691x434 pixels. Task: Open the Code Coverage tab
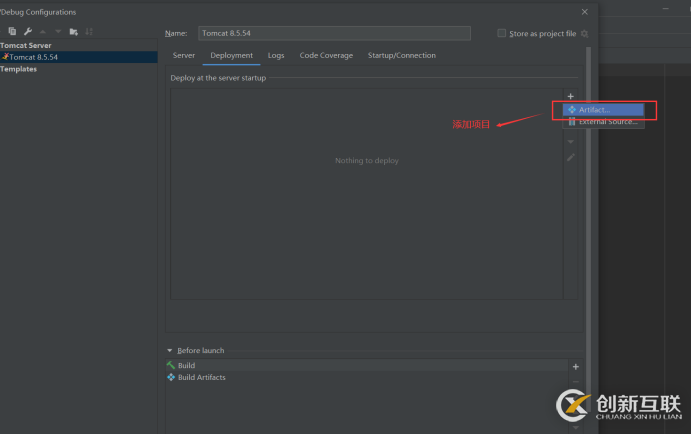click(326, 56)
